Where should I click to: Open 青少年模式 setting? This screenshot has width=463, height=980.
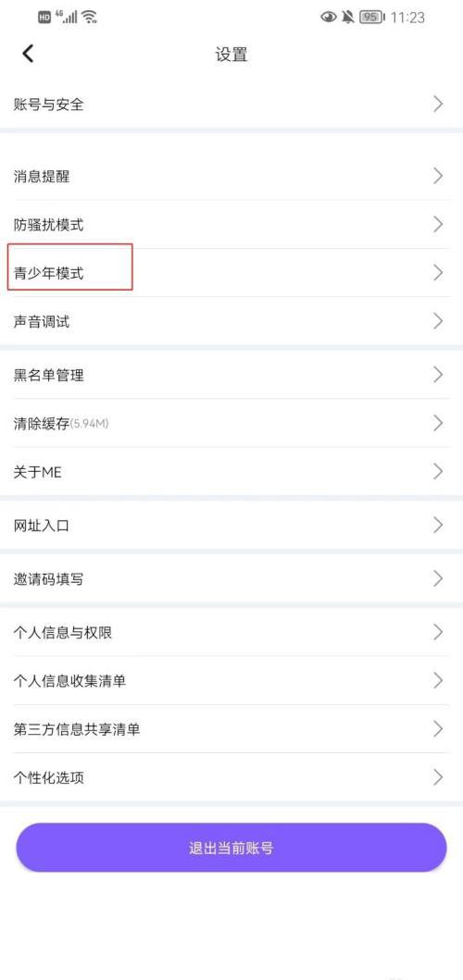click(231, 272)
